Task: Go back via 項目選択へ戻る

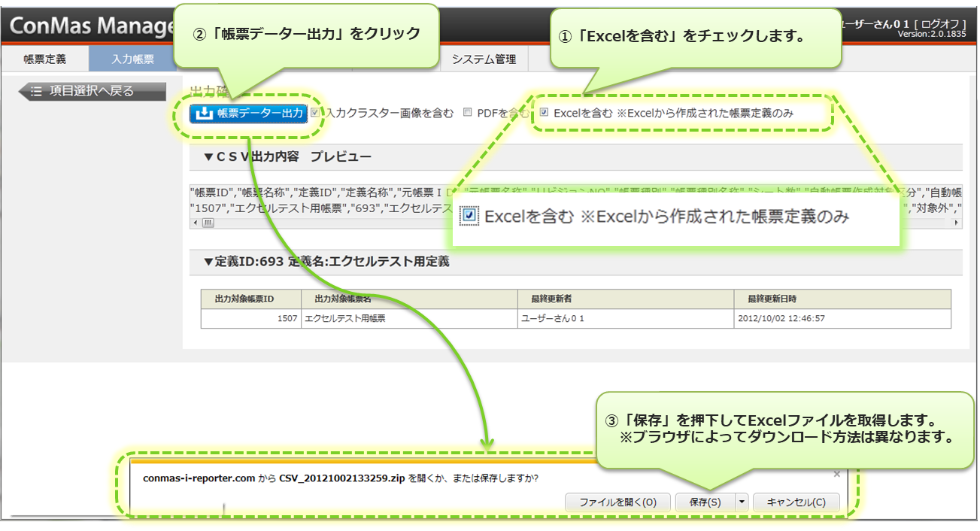Action: [x=91, y=92]
